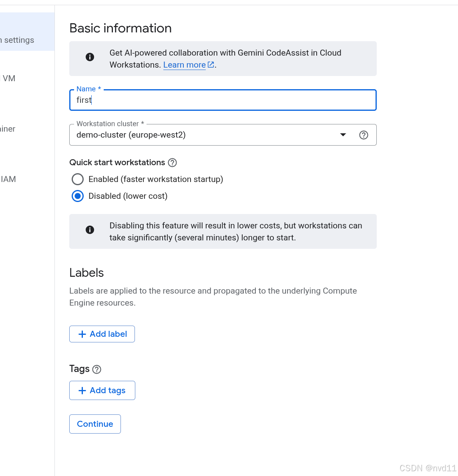Click the Quick start workstations help icon
Viewport: 458px width, 476px height.
173,163
